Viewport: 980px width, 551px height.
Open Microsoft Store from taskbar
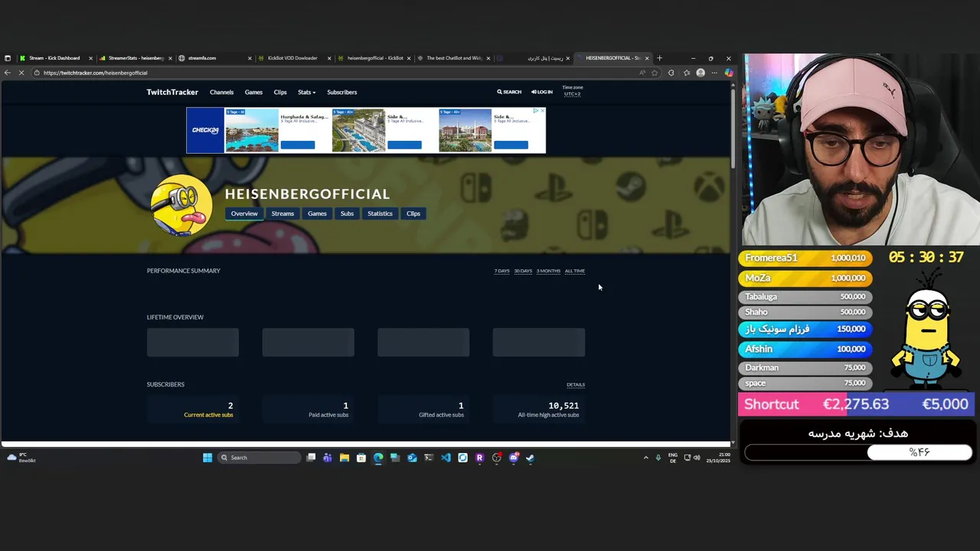point(361,458)
